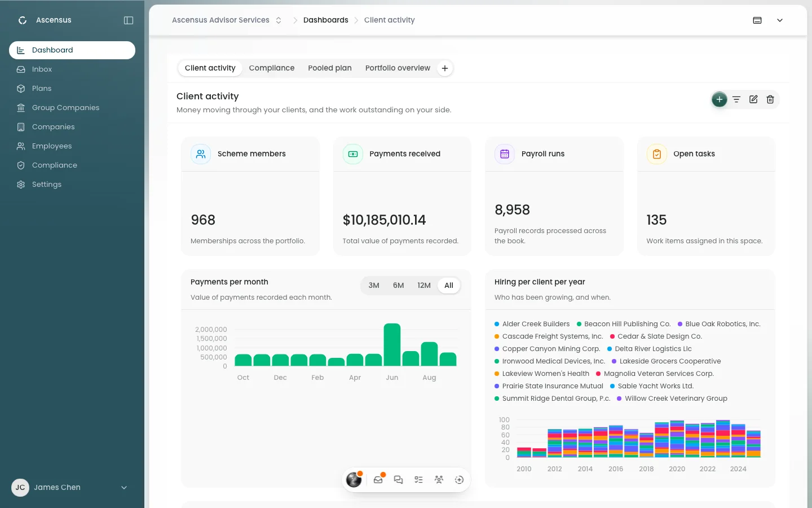
Task: Click the tall June bar in payments chart
Action: (392, 345)
